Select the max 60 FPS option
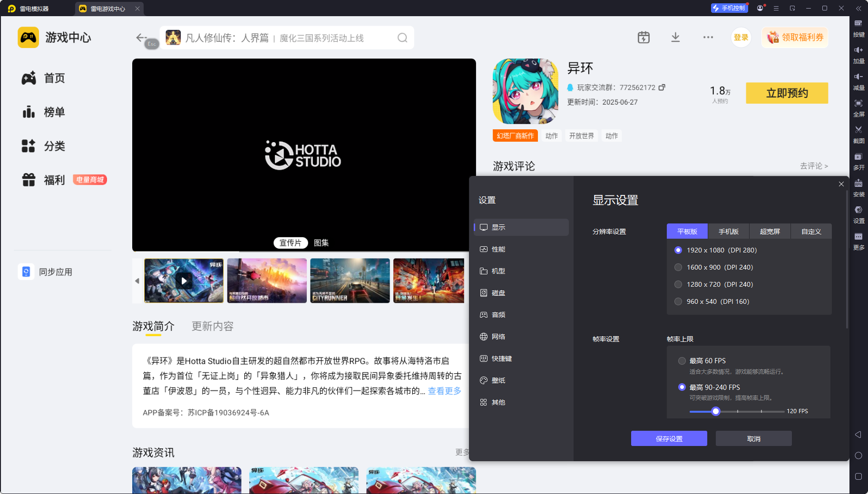Image resolution: width=868 pixels, height=494 pixels. [x=682, y=361]
